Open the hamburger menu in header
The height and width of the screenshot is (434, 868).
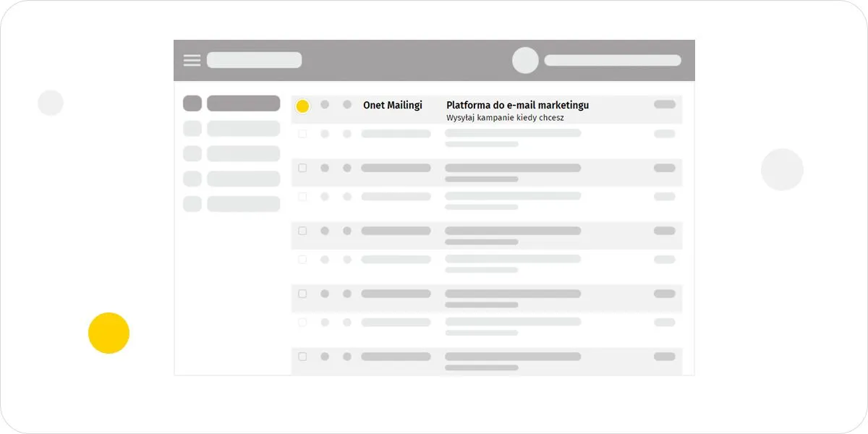(192, 60)
